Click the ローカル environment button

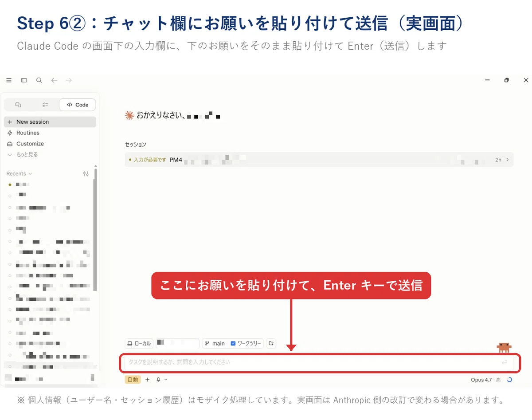tap(139, 343)
